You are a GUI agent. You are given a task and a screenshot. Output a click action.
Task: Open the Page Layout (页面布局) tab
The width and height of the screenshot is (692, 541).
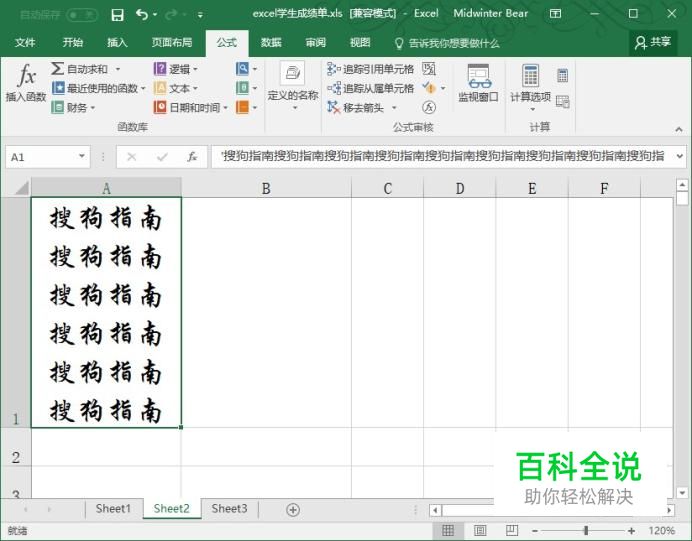point(172,42)
